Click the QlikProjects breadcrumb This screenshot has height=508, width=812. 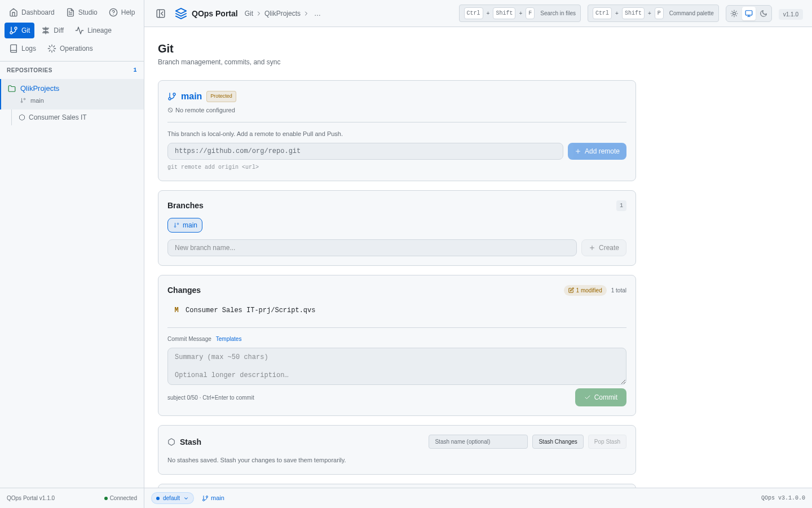283,14
